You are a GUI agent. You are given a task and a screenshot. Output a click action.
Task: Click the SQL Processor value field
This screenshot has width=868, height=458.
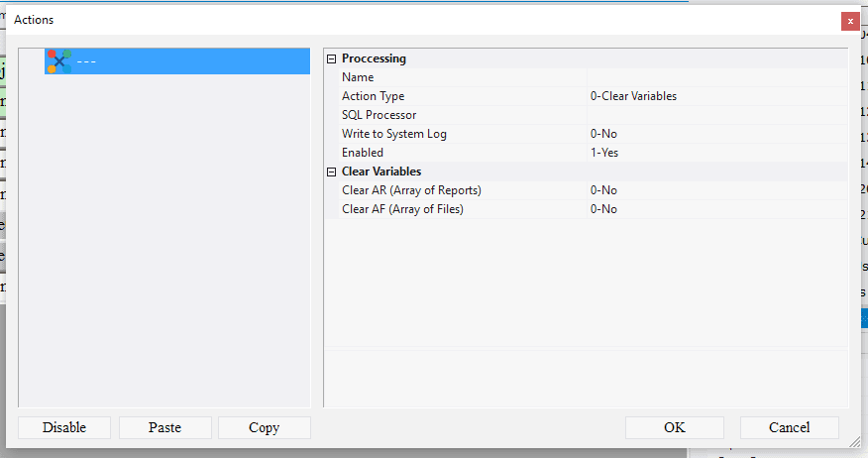(716, 115)
